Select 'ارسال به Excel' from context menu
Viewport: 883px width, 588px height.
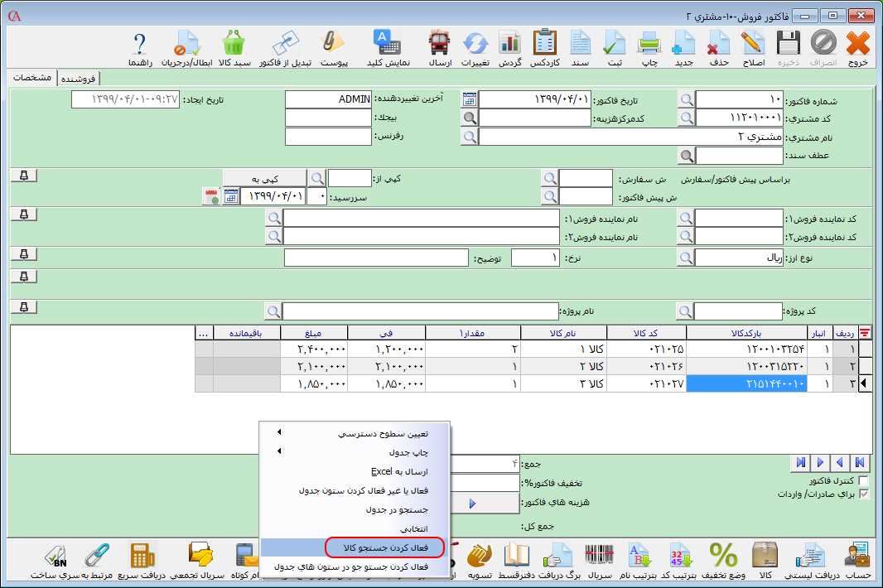tap(356, 471)
